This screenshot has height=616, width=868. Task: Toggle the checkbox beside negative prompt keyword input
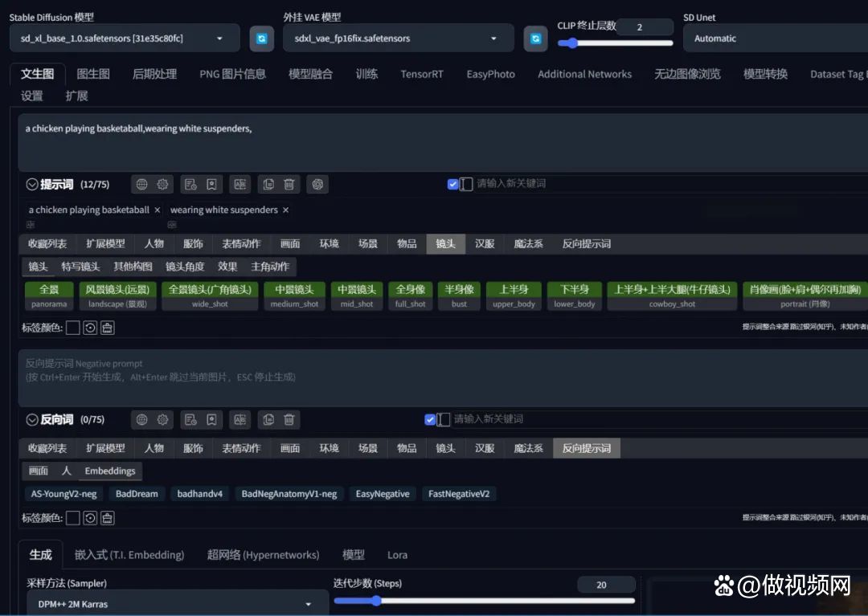point(430,420)
